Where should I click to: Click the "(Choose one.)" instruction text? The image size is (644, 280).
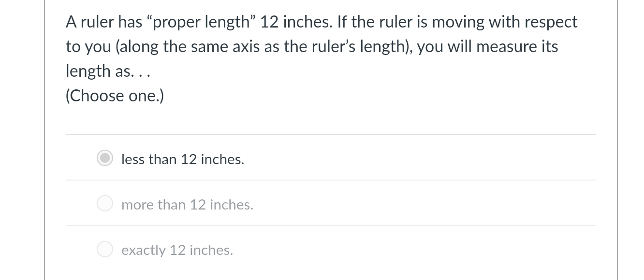[114, 96]
